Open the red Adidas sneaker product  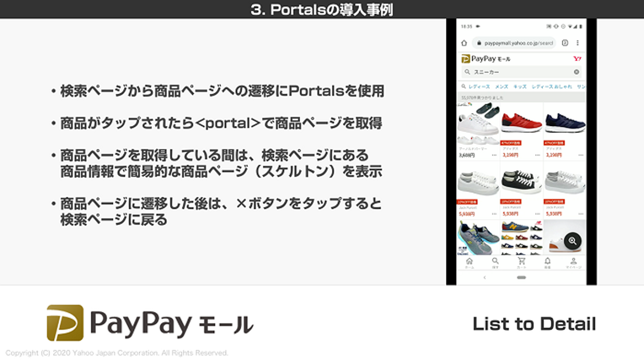(521, 121)
